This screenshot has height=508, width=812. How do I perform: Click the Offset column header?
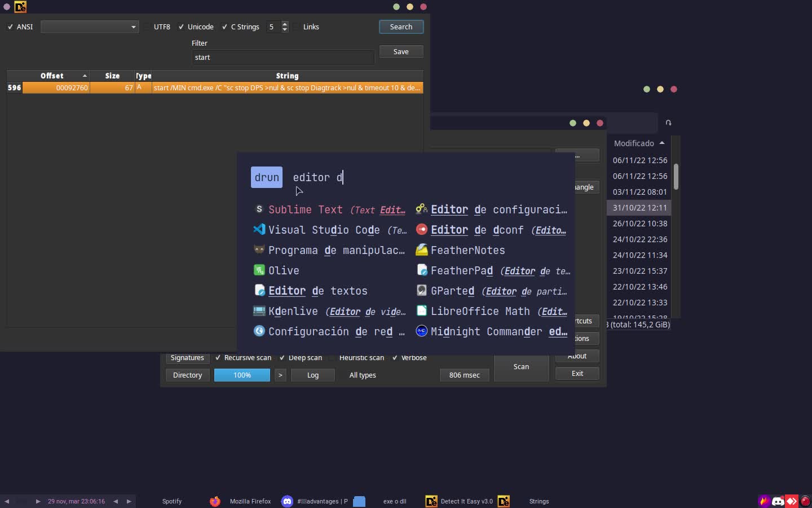tap(52, 76)
